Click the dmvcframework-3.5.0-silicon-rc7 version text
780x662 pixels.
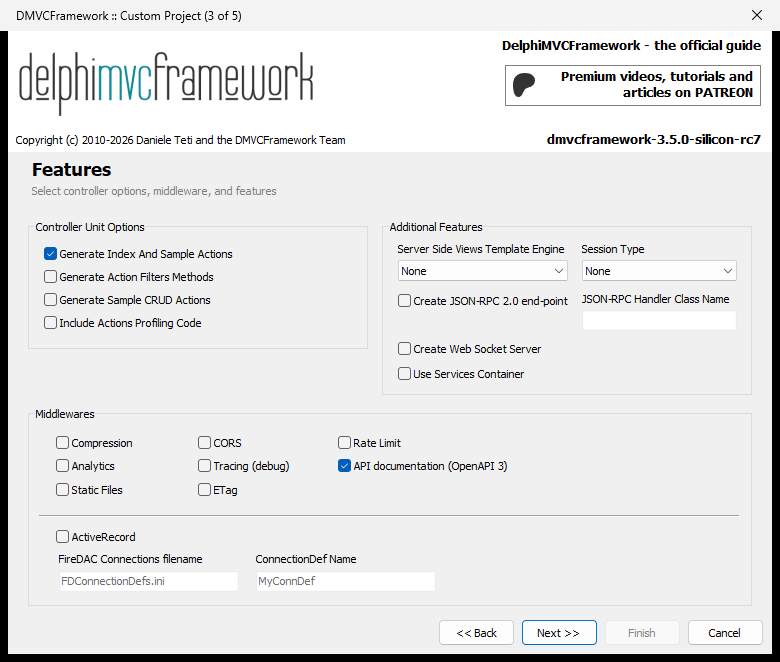654,140
